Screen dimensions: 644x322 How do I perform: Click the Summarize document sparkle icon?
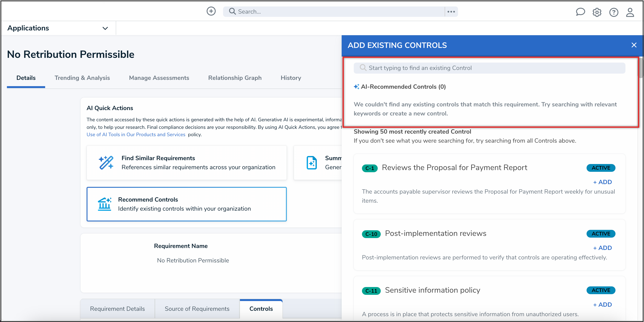[311, 163]
